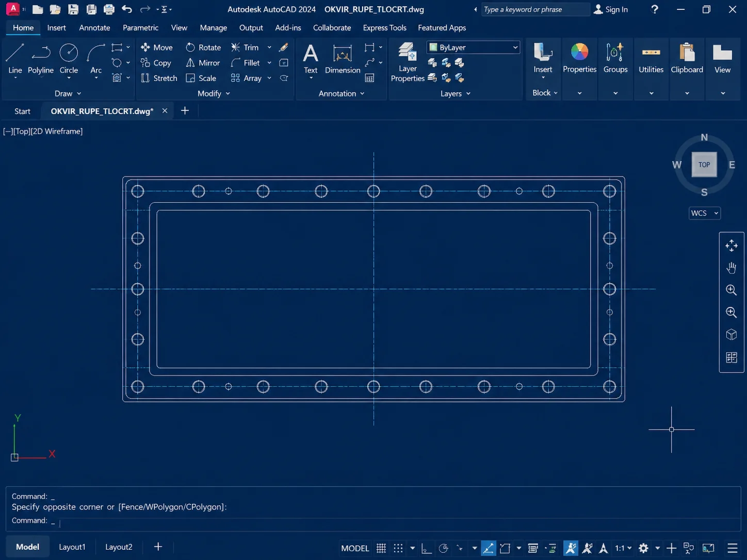
Task: Open the Trim dropdown arrow
Action: pos(269,47)
